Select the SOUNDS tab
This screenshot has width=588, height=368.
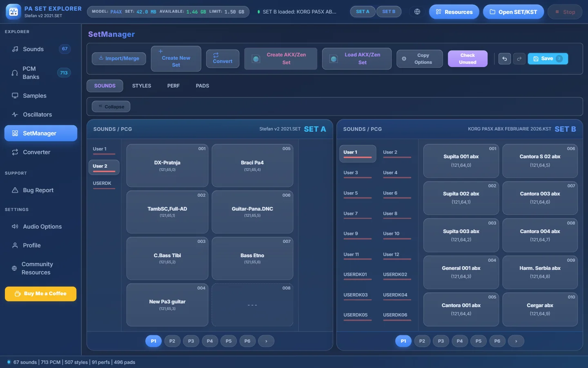pyautogui.click(x=105, y=86)
